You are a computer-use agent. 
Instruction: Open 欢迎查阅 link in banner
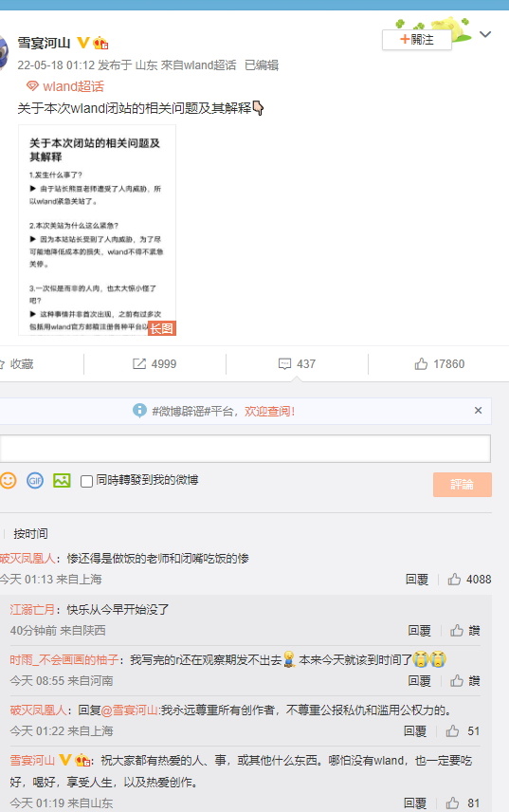[269, 411]
